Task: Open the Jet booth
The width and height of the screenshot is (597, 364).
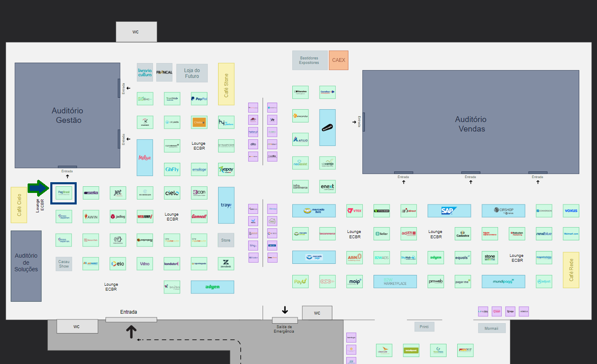Action: [118, 193]
